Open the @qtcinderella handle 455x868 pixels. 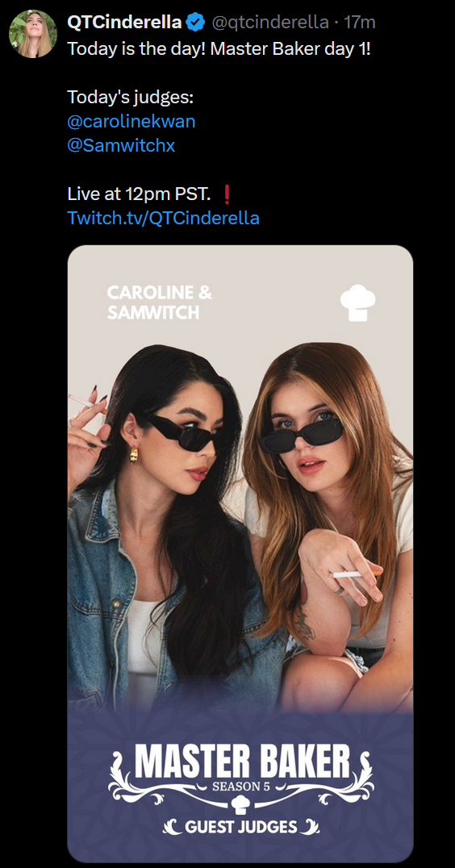pos(270,23)
